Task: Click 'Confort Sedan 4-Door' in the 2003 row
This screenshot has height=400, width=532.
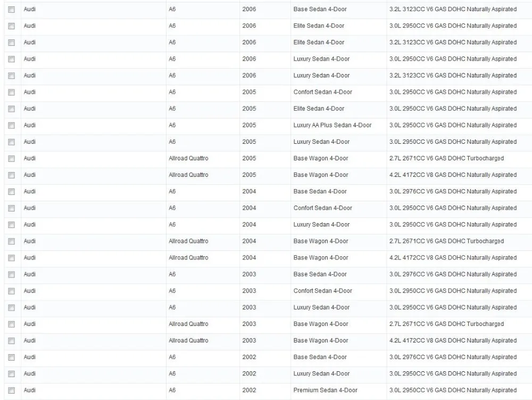Action: (x=323, y=291)
